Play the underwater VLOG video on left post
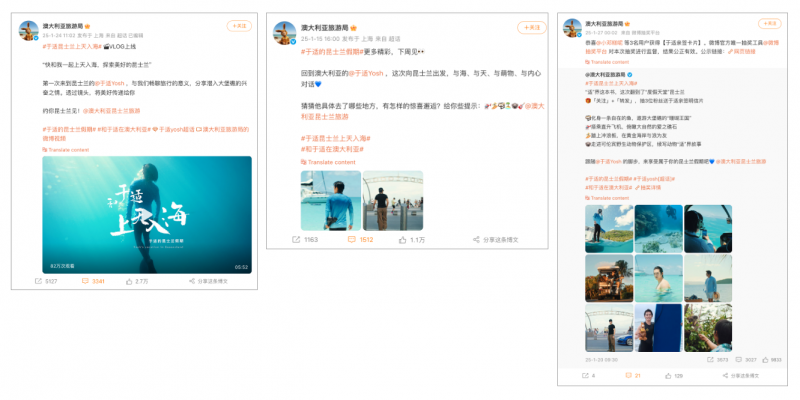This screenshot has height=400, width=800. [146, 215]
